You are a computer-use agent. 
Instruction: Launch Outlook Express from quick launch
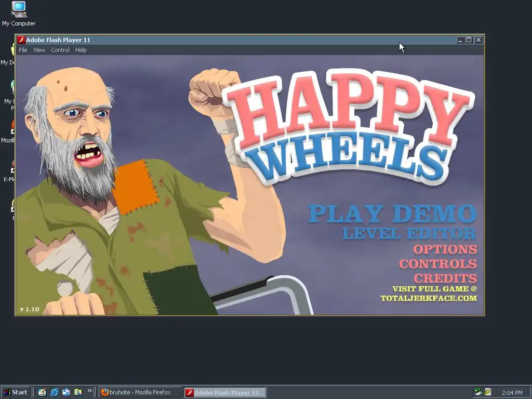pyautogui.click(x=66, y=392)
